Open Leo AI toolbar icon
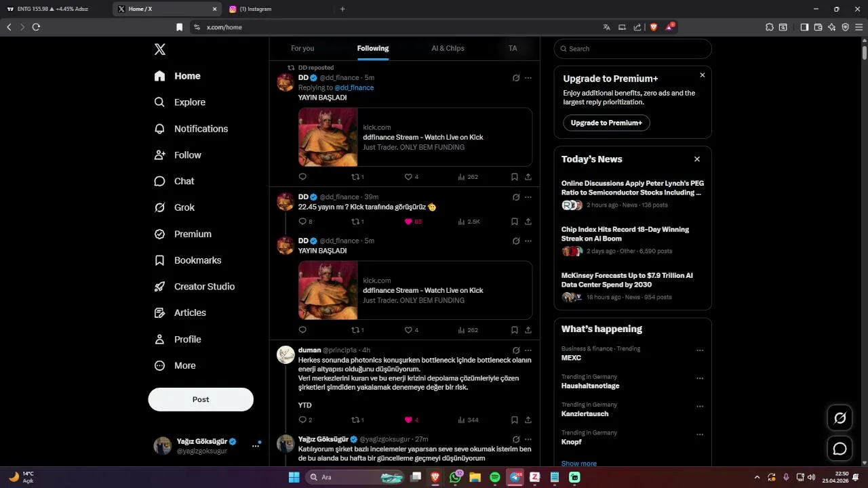The width and height of the screenshot is (868, 488). coord(832,27)
